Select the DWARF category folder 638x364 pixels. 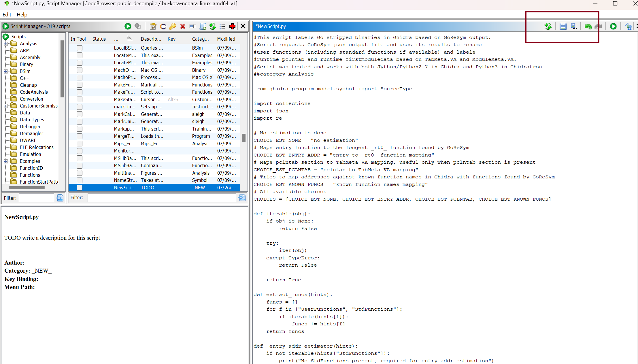pyautogui.click(x=28, y=140)
